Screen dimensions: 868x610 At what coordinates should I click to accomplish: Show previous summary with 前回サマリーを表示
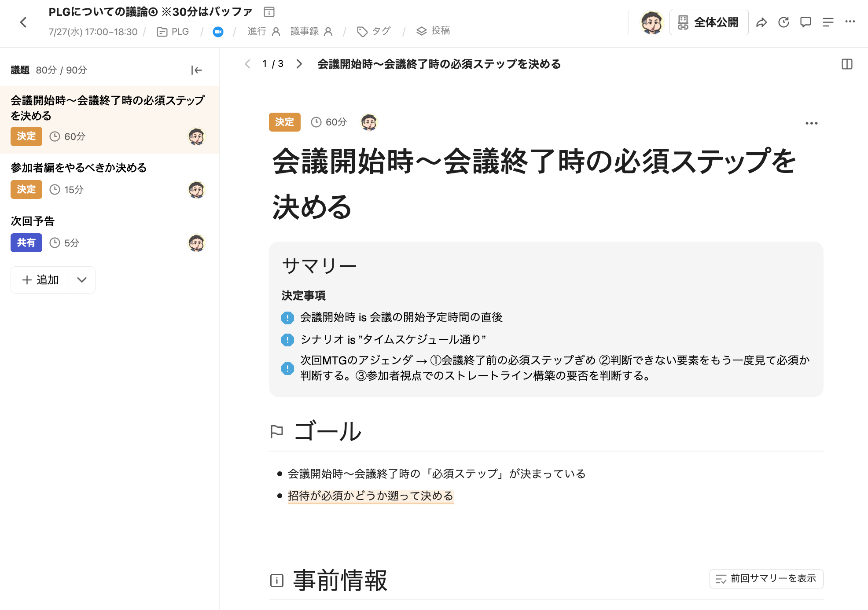(x=766, y=579)
